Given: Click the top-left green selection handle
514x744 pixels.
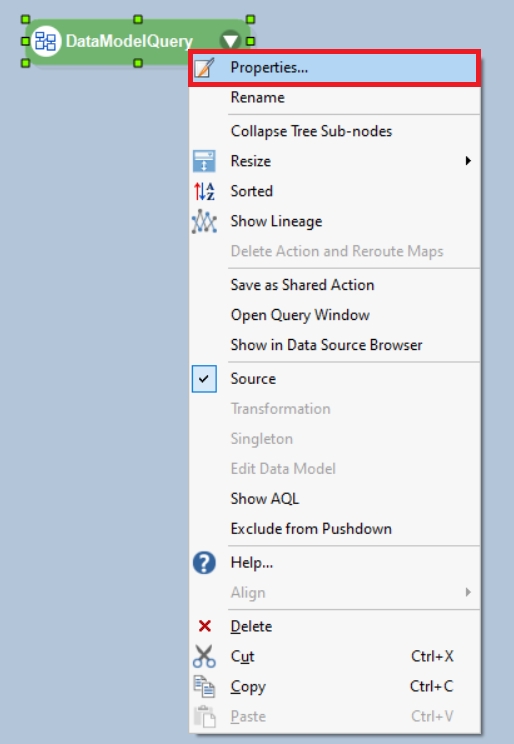Looking at the screenshot, I should (x=26, y=19).
